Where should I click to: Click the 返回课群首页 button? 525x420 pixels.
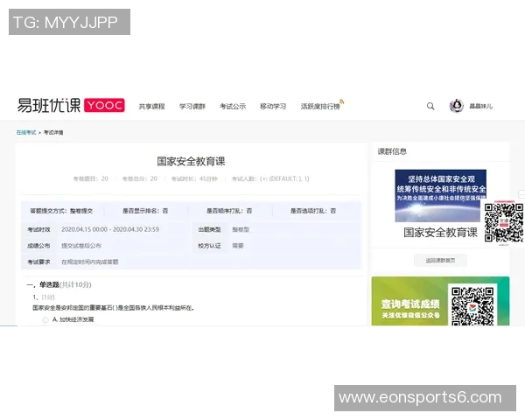pyautogui.click(x=440, y=260)
